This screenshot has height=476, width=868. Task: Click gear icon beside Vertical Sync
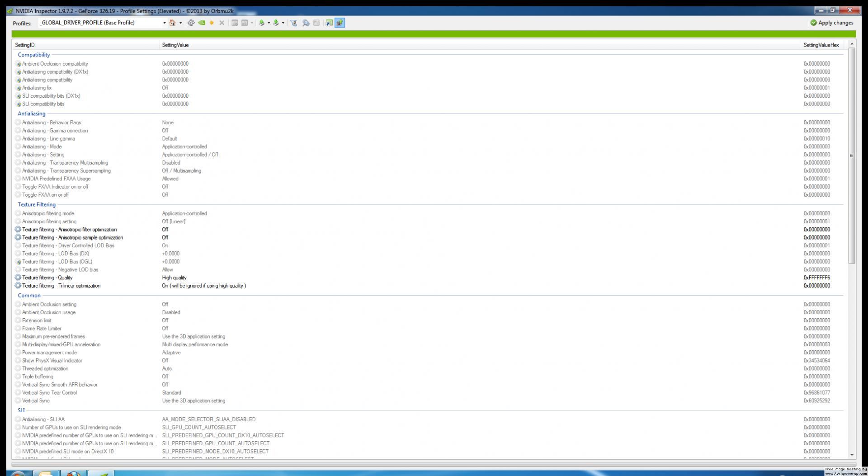[x=18, y=401]
